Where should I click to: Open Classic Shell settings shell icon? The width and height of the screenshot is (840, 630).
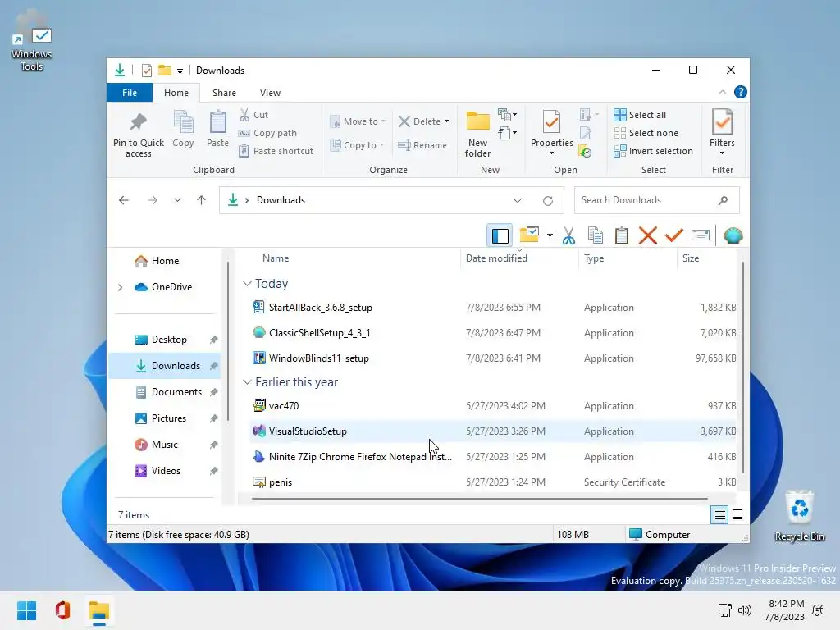(733, 235)
